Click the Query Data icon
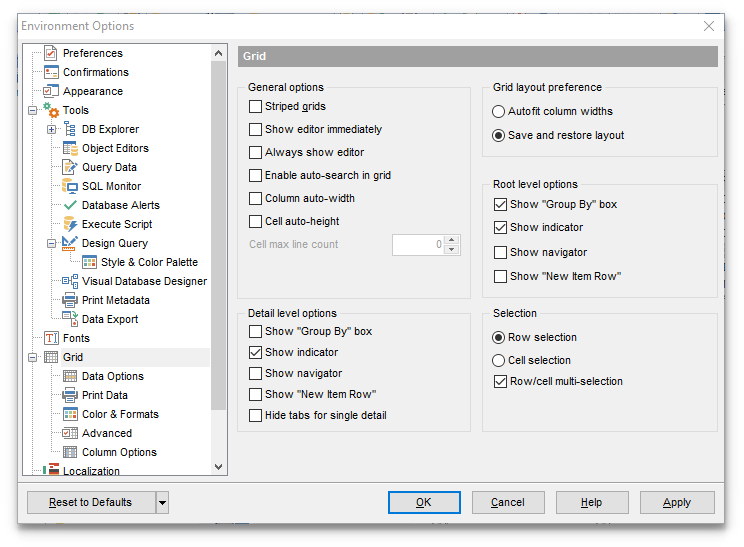 point(70,167)
